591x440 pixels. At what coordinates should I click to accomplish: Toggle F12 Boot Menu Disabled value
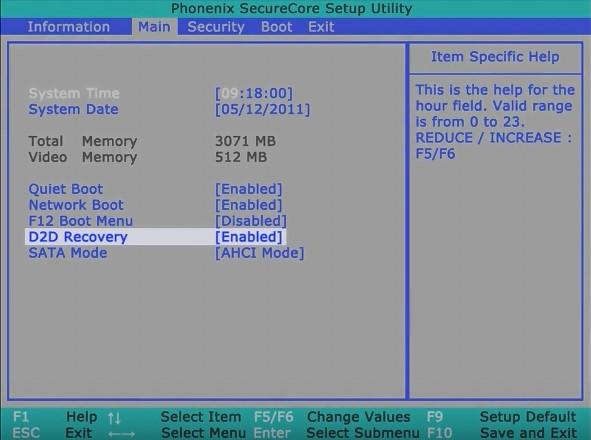click(251, 221)
